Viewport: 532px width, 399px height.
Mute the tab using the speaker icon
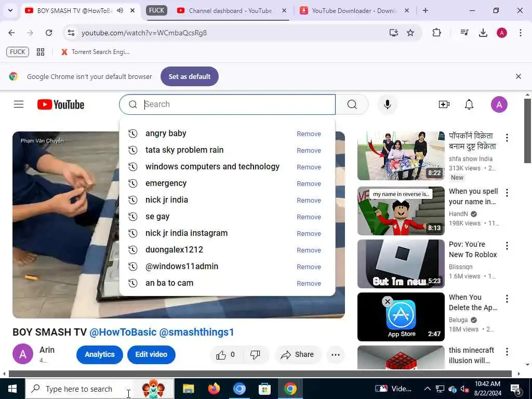(x=120, y=10)
